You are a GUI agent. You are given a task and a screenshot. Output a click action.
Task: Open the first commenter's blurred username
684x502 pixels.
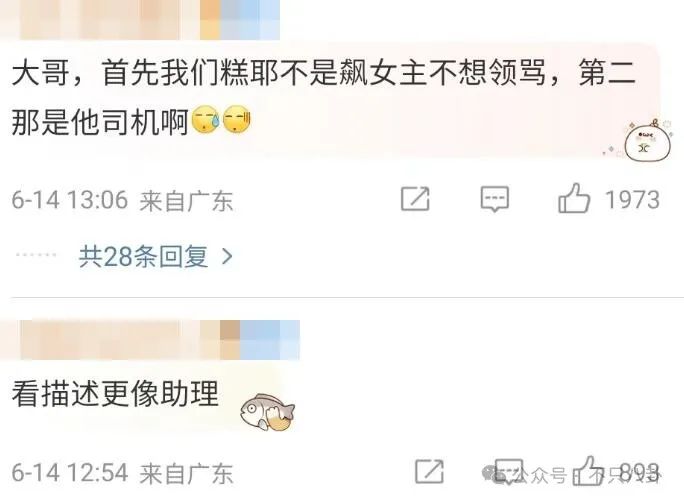[140, 20]
